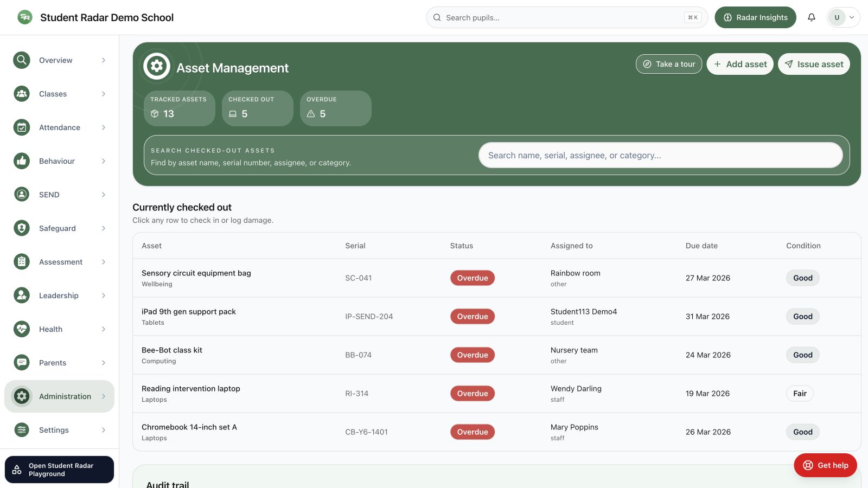Expand the SEND menu chevron
Image resolution: width=868 pixels, height=488 pixels.
[104, 195]
